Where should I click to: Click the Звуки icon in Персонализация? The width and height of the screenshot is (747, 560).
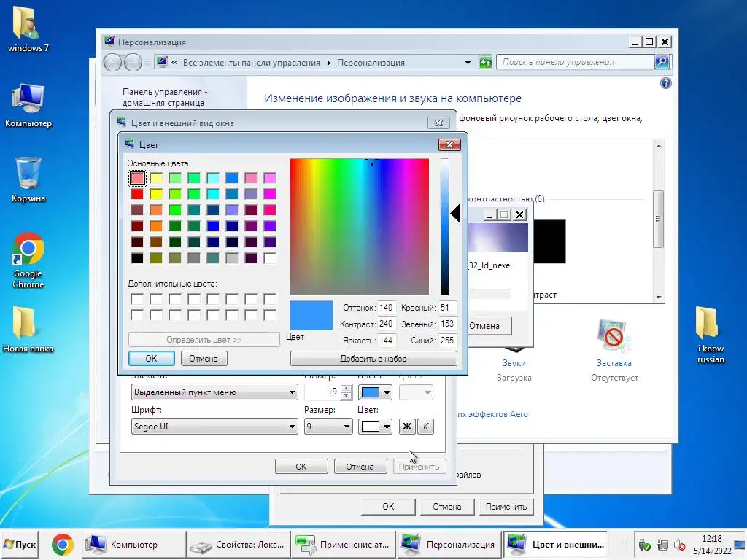coord(514,363)
